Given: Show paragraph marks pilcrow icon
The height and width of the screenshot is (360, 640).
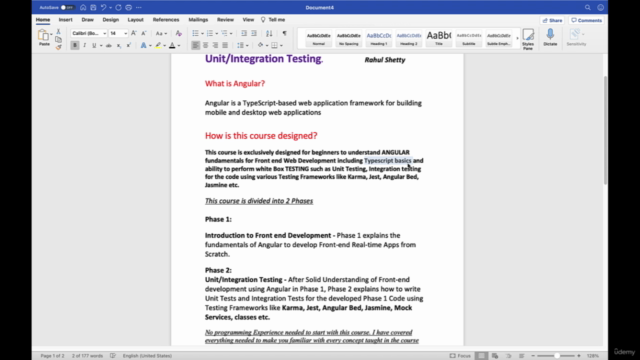Looking at the screenshot, I should (284, 33).
